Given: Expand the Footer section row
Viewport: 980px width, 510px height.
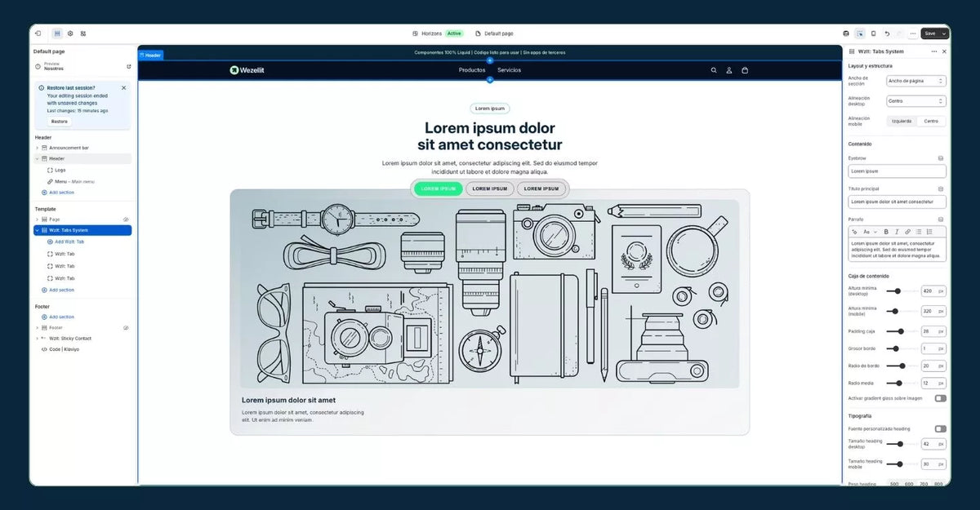Looking at the screenshot, I should click(x=37, y=328).
